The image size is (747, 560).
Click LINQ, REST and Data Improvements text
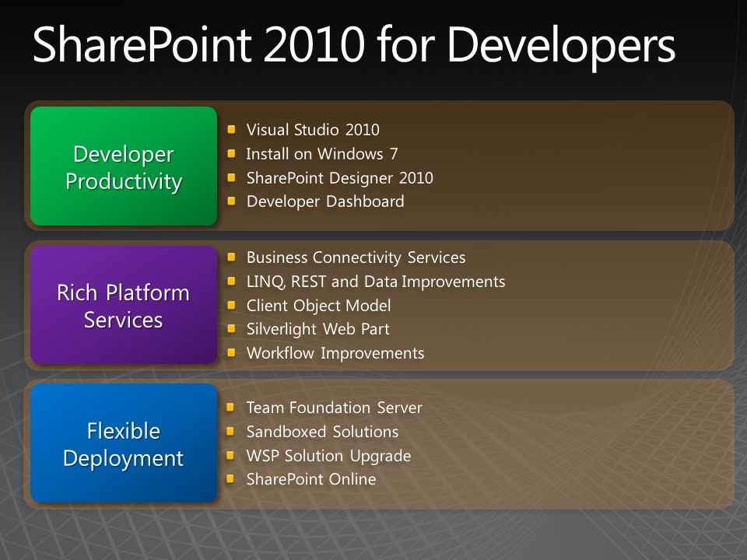[376, 282]
